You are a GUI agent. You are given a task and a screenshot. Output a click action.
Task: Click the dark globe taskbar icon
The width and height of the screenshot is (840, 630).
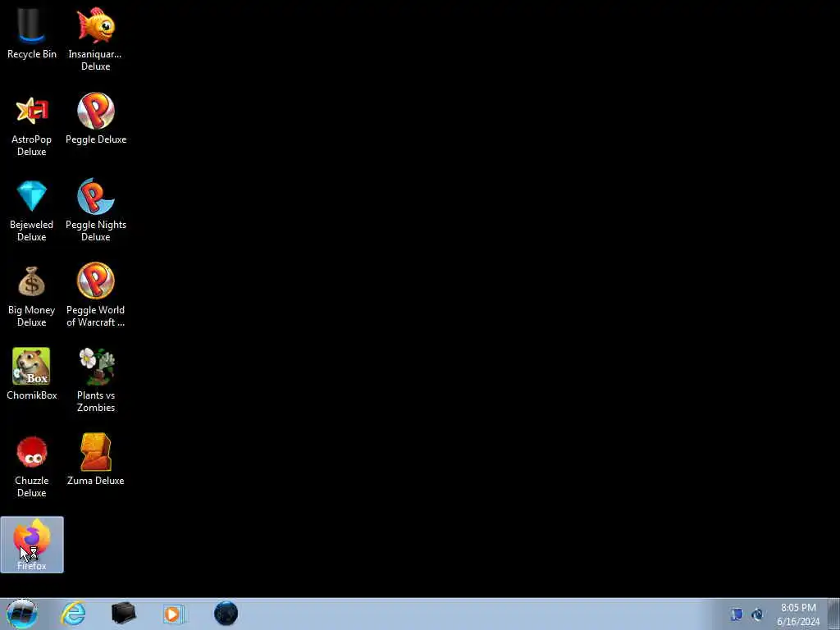(226, 614)
